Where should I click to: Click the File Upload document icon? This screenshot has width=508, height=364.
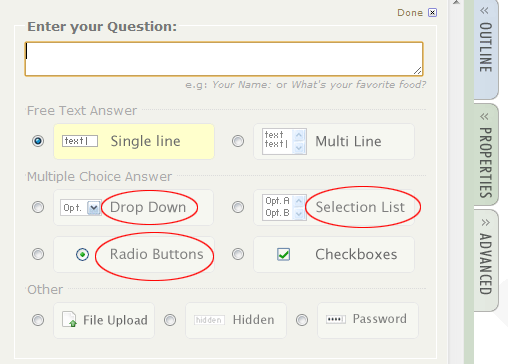[69, 319]
